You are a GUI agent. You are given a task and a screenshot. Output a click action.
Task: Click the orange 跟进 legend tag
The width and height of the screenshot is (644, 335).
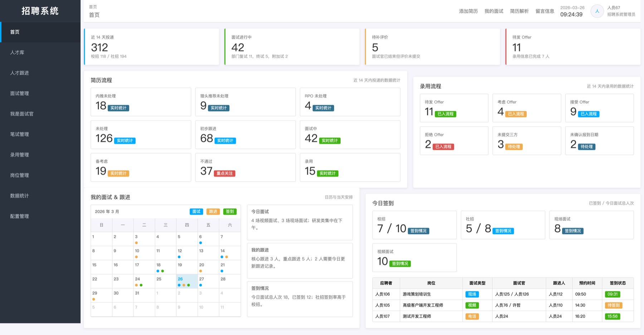213,211
